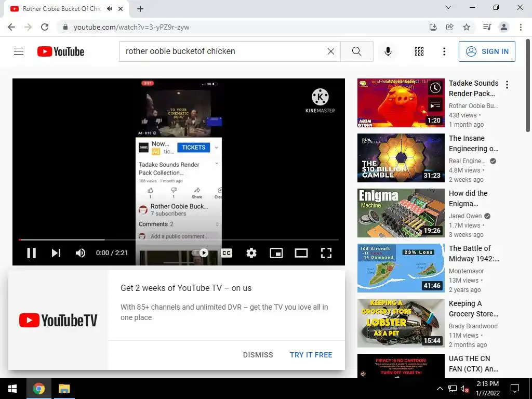This screenshot has height=399, width=532.
Task: Go to the YouTube home logo
Action: click(x=61, y=51)
